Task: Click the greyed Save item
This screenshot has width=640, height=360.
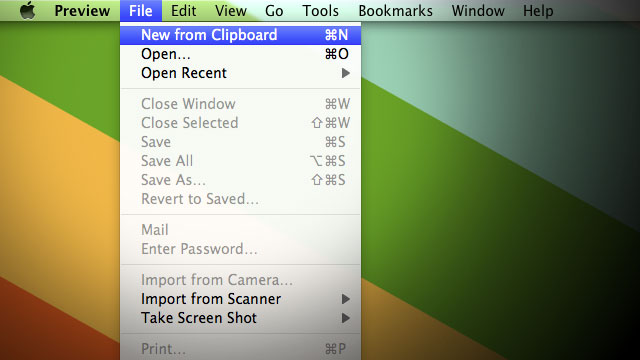Action: [240, 142]
